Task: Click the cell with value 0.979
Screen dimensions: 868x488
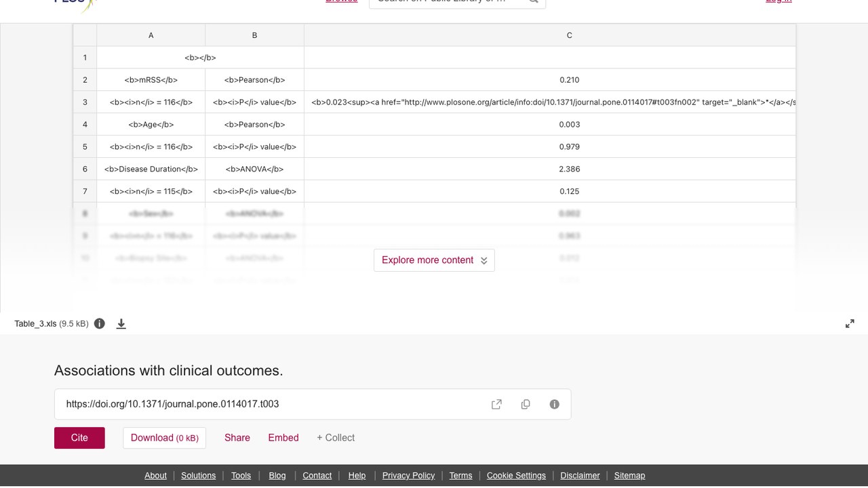Action: click(550, 147)
